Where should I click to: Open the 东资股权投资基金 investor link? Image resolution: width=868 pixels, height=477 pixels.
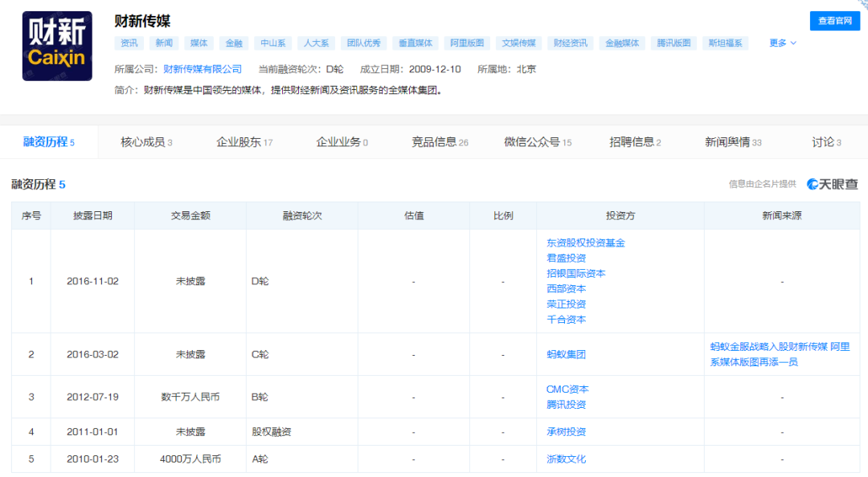point(585,243)
